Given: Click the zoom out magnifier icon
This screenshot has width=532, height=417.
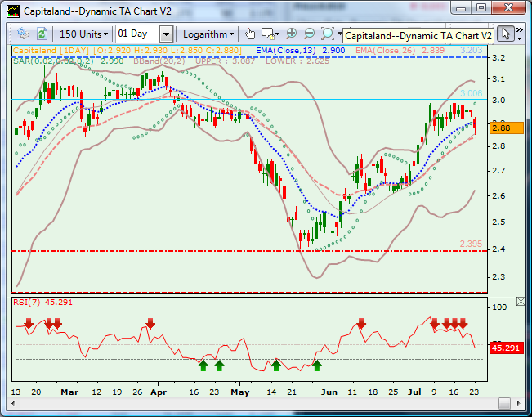Looking at the screenshot, I should 310,34.
